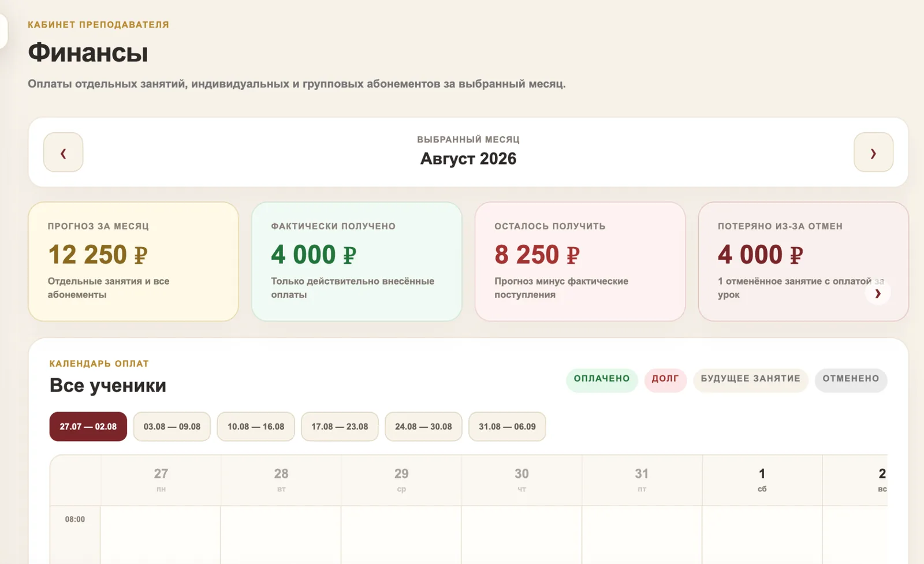
Task: Click day 30 чт column header
Action: tap(521, 480)
